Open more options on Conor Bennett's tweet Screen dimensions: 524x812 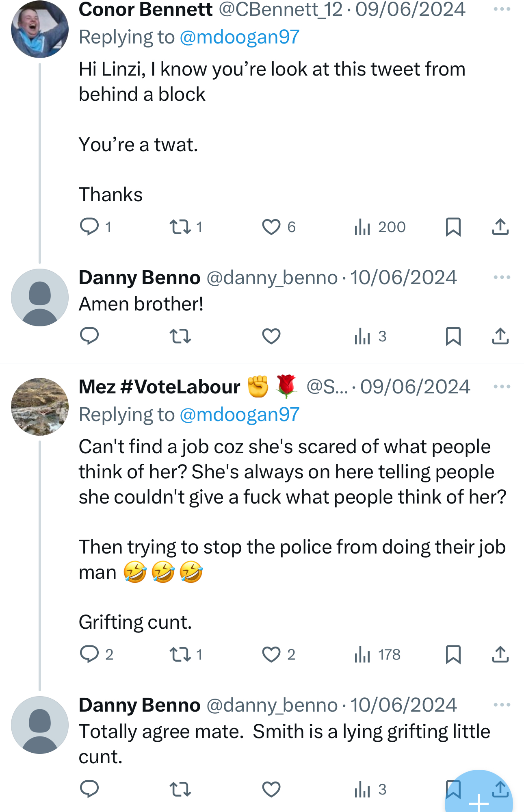pyautogui.click(x=502, y=9)
